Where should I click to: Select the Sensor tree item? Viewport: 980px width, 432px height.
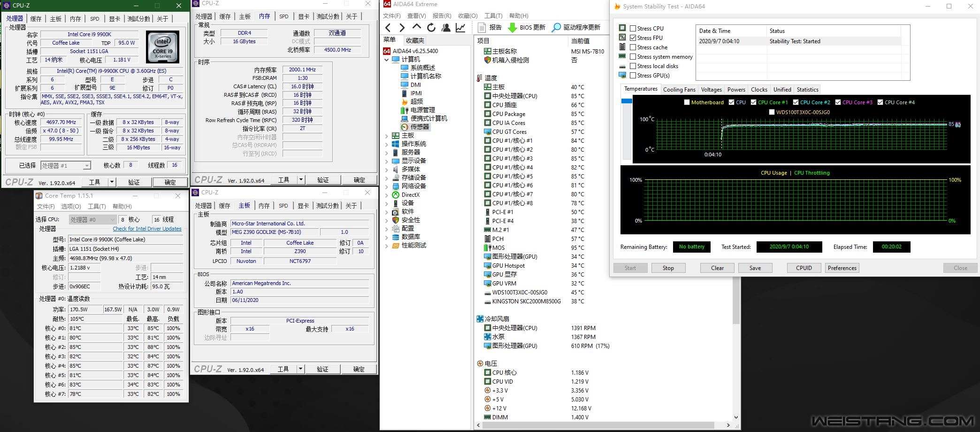[x=420, y=127]
